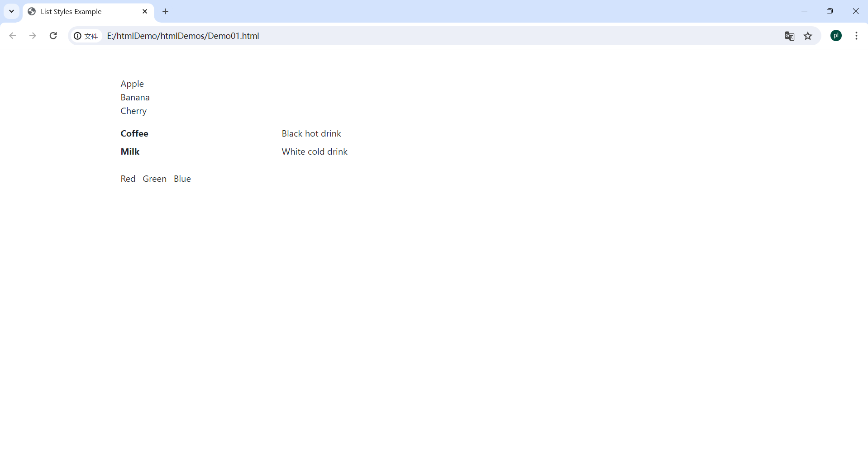Screen dimensions: 868x459
Task: Reload the page with the refresh icon
Action: pos(53,36)
